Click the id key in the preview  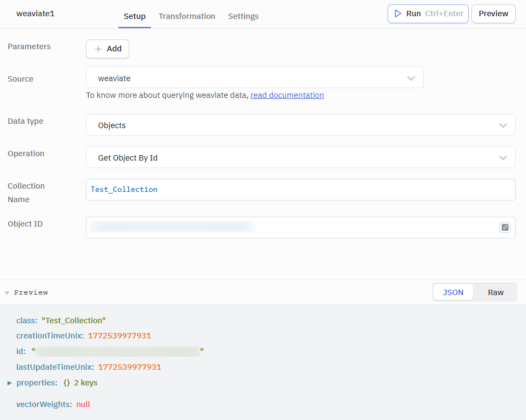pyautogui.click(x=21, y=351)
